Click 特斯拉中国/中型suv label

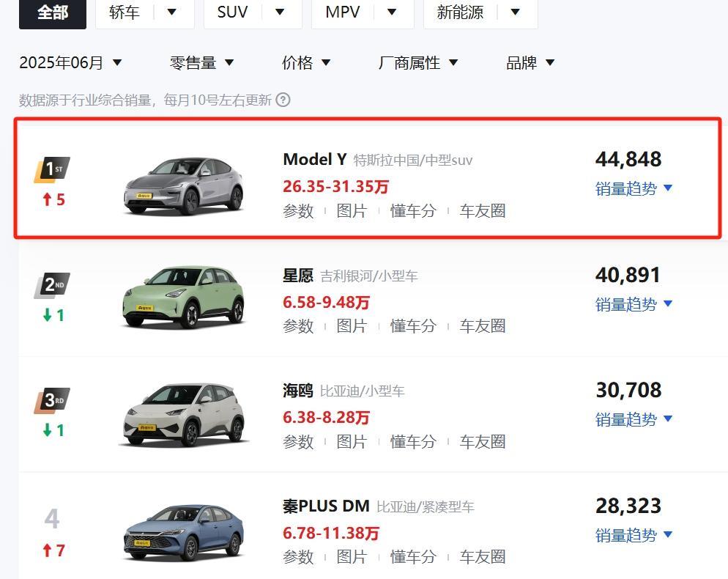[x=413, y=161]
